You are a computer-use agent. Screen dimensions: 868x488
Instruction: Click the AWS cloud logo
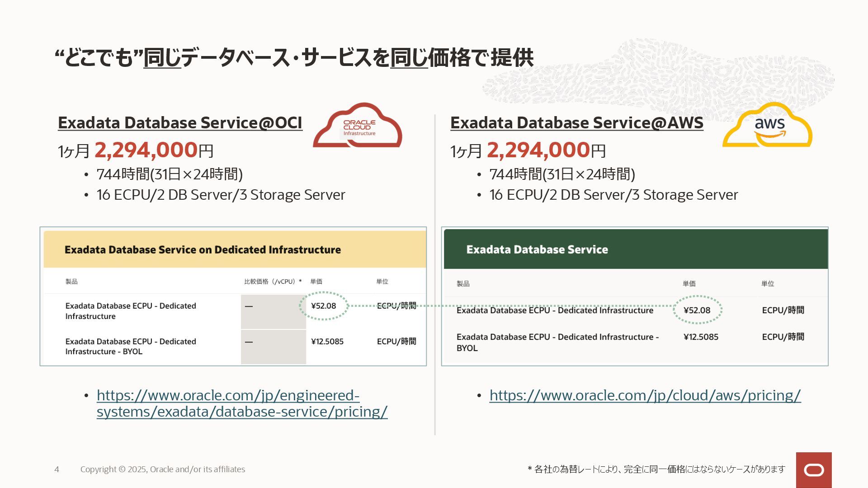[768, 126]
